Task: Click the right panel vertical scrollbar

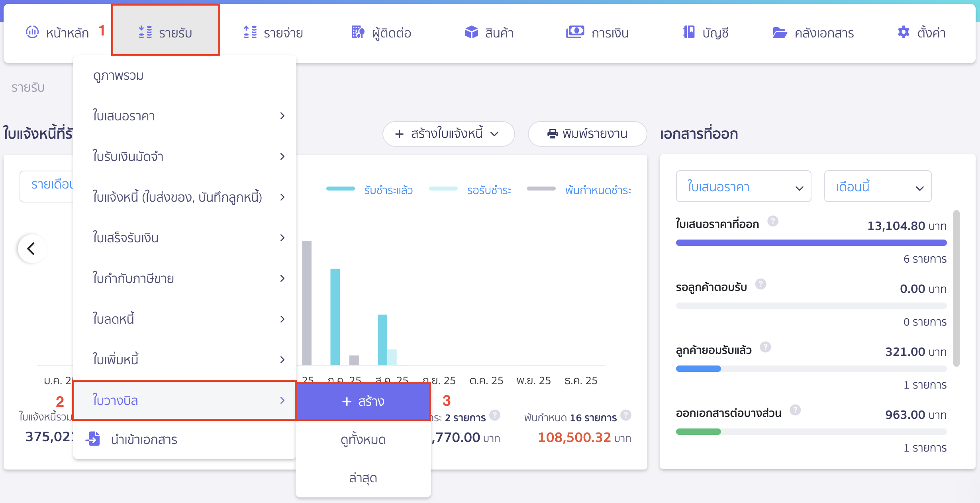Action: [x=956, y=288]
